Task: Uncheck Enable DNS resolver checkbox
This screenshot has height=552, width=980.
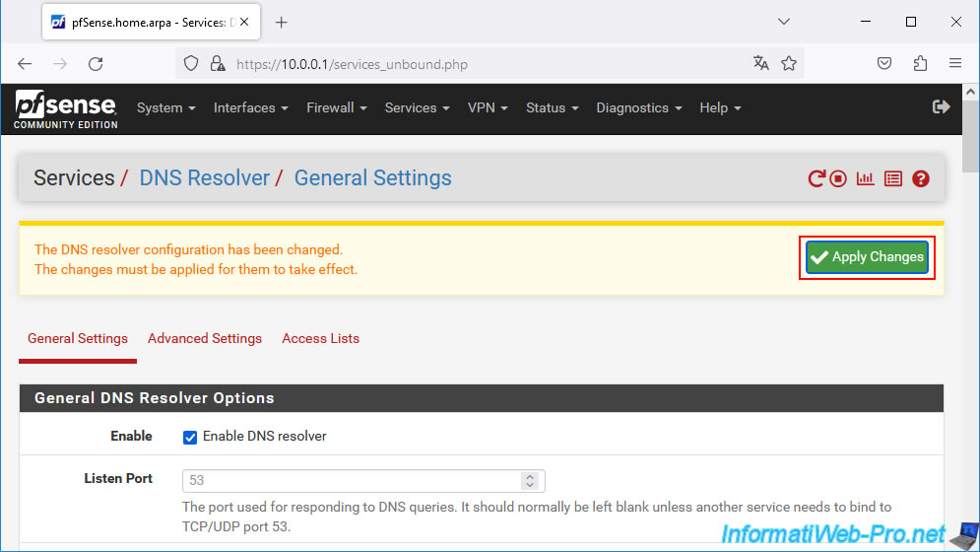Action: pyautogui.click(x=190, y=437)
